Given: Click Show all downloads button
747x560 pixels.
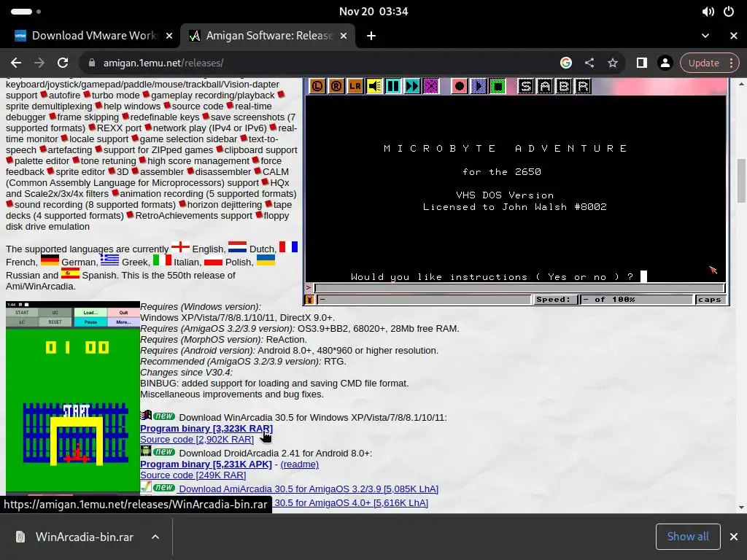Looking at the screenshot, I should pyautogui.click(x=688, y=537).
